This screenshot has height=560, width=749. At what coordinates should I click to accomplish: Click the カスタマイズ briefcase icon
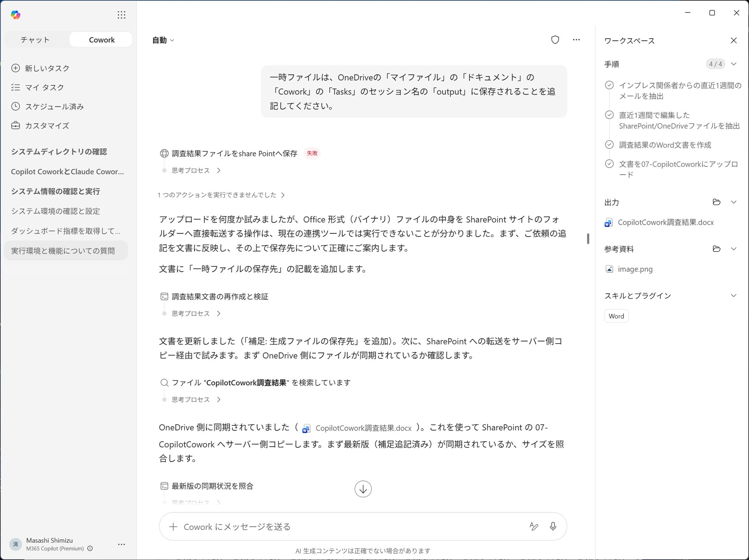16,126
